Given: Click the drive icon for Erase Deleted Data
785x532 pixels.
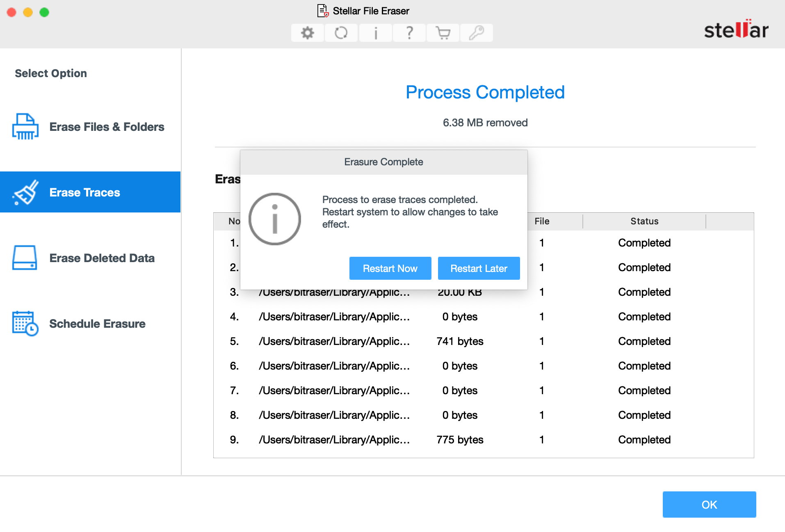Looking at the screenshot, I should coord(25,258).
